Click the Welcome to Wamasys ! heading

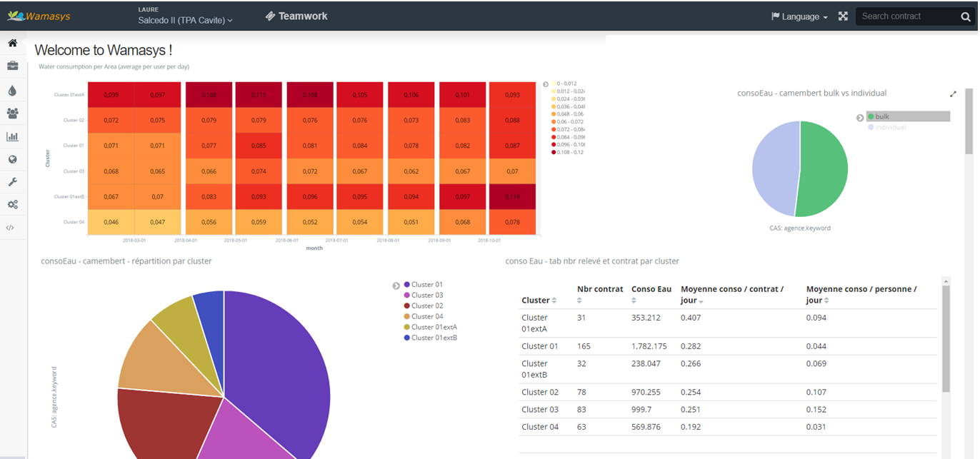(x=104, y=50)
